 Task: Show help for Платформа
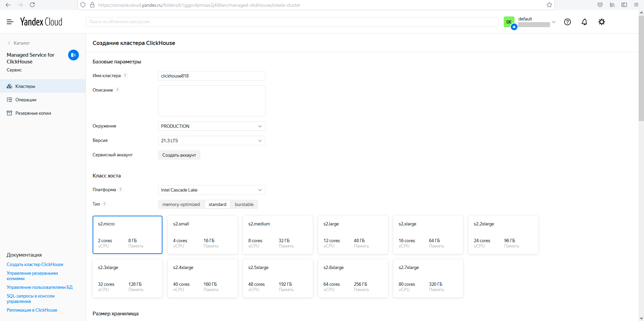click(x=120, y=190)
